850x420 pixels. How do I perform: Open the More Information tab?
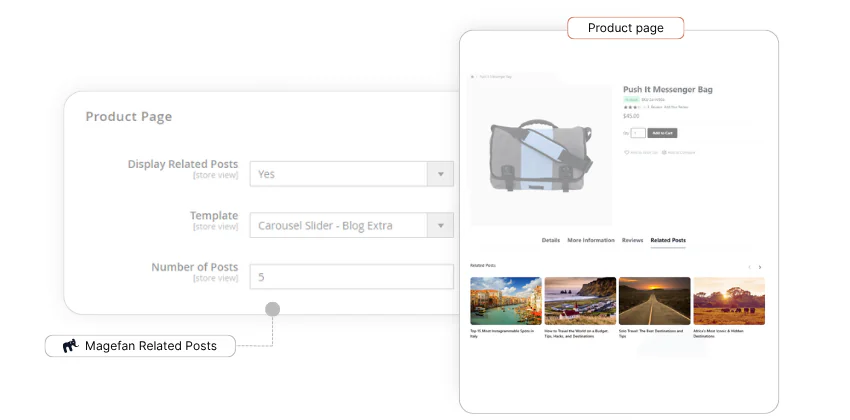click(x=591, y=240)
